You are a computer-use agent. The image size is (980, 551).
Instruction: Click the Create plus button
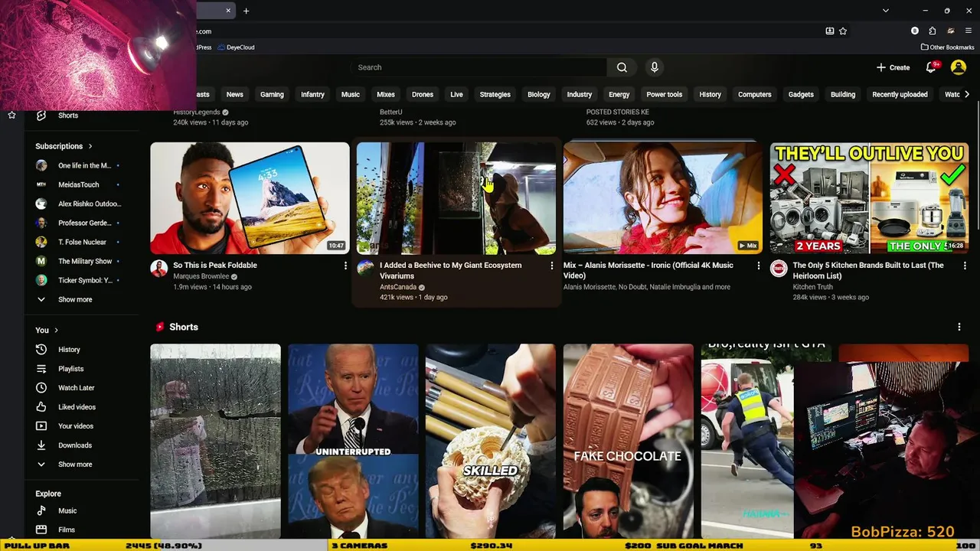tap(893, 67)
